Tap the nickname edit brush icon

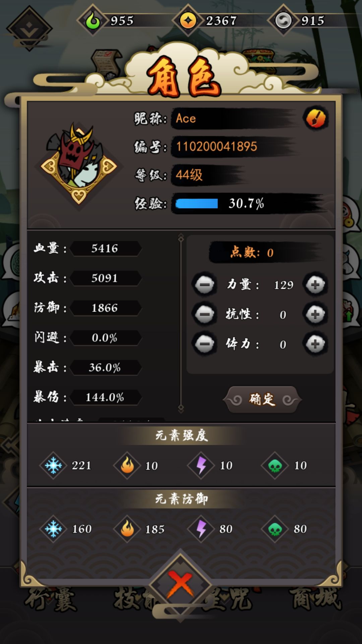coord(316,118)
